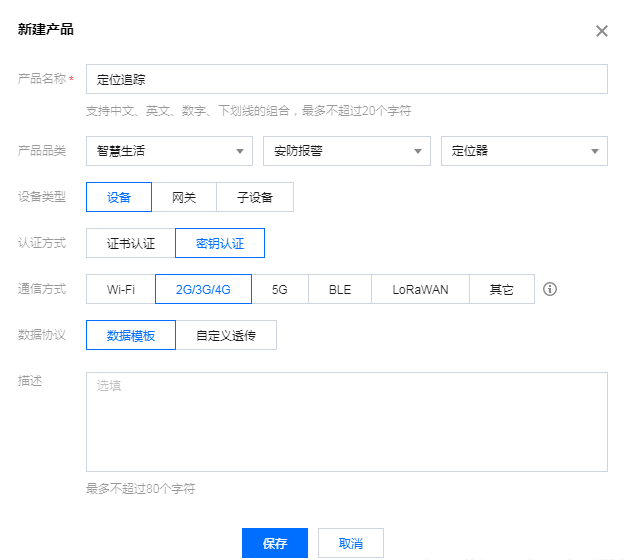Select 子设备 as device type

pos(255,197)
